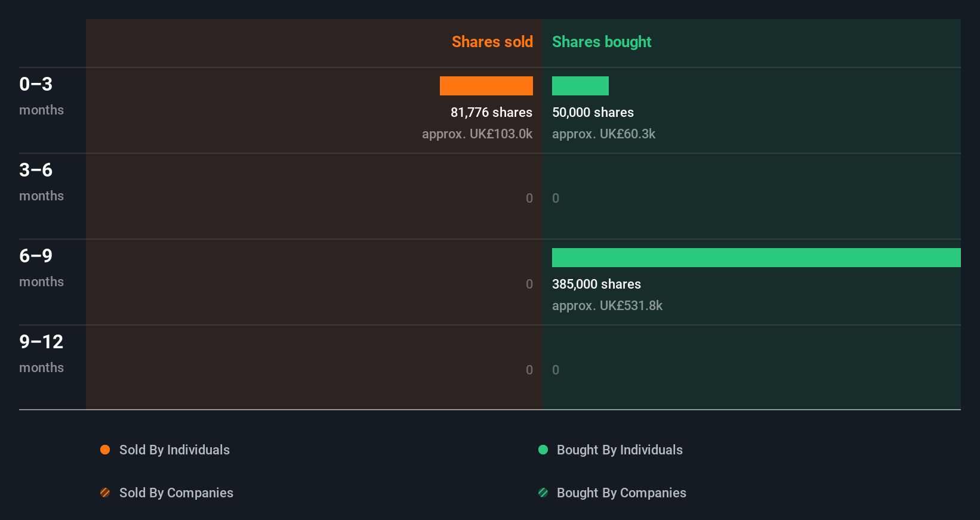Click the 3–6 months row label
The height and width of the screenshot is (520, 980).
[x=41, y=182]
